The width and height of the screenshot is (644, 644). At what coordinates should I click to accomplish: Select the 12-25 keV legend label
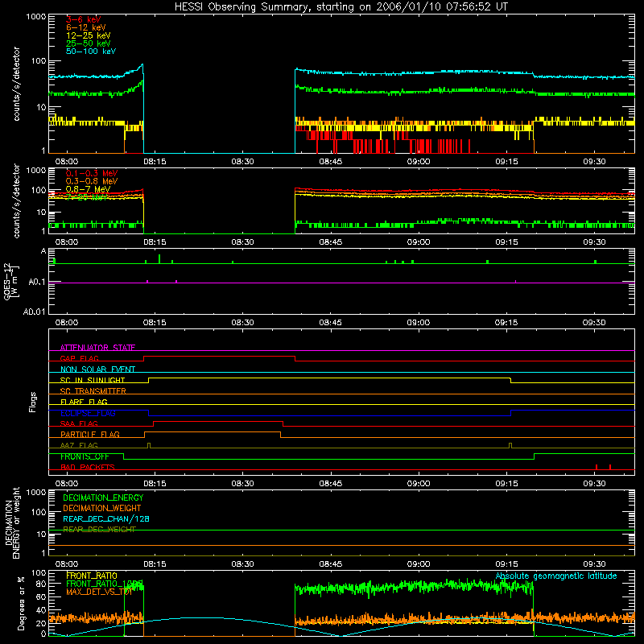click(x=89, y=35)
